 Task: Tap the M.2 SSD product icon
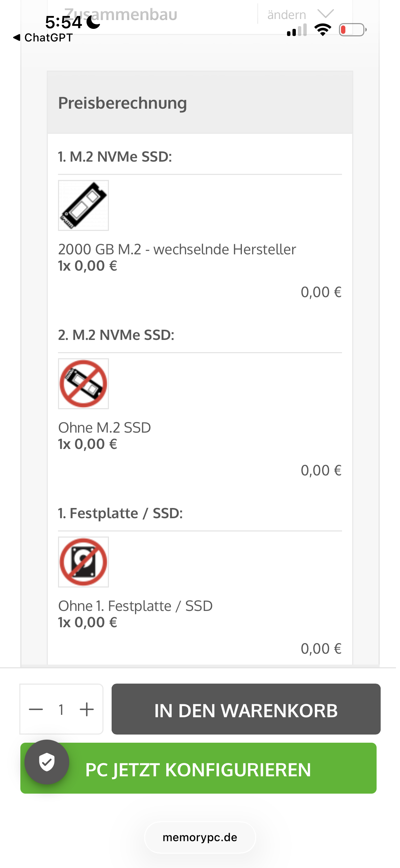(83, 205)
